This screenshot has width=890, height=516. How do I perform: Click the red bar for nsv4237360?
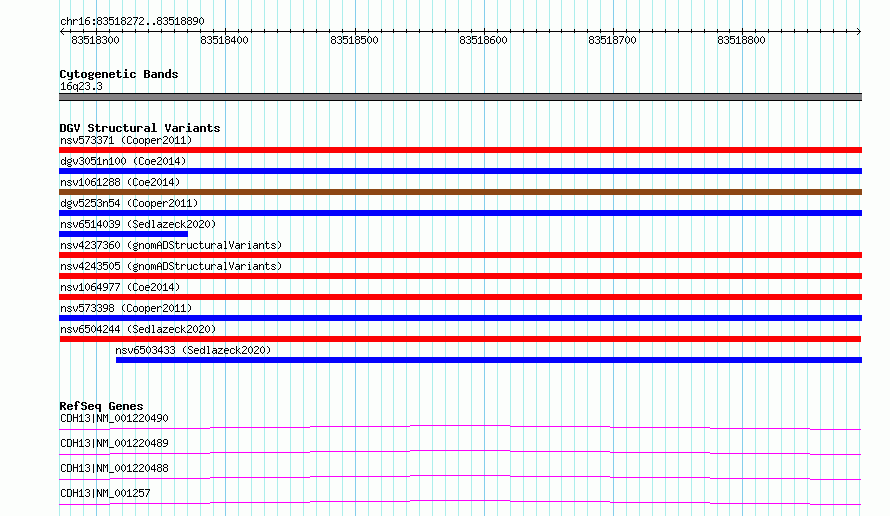[460, 255]
